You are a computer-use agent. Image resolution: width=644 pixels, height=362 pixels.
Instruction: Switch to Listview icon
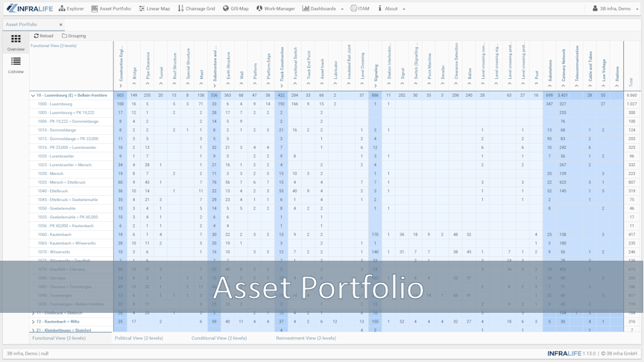tap(16, 66)
